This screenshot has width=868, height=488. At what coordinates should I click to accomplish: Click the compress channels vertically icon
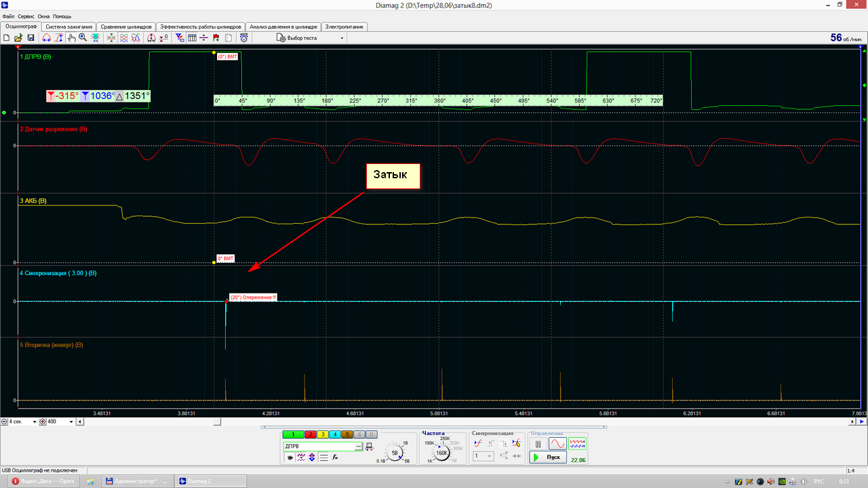tap(111, 38)
